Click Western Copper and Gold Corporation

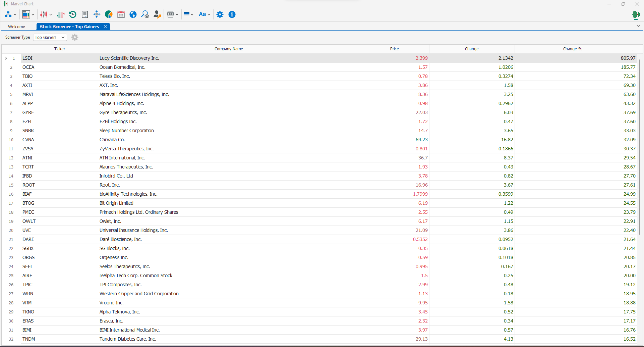tap(139, 294)
